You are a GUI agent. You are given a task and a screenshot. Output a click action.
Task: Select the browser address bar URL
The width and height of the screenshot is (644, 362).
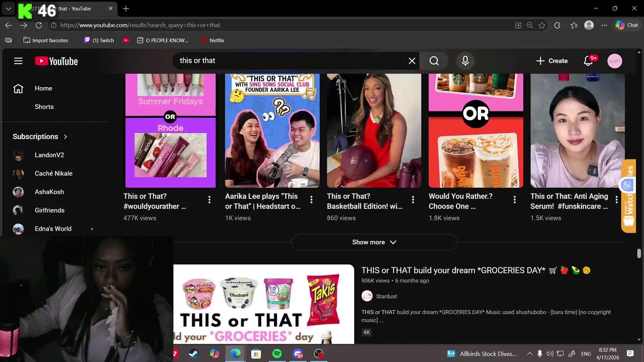coord(140,25)
